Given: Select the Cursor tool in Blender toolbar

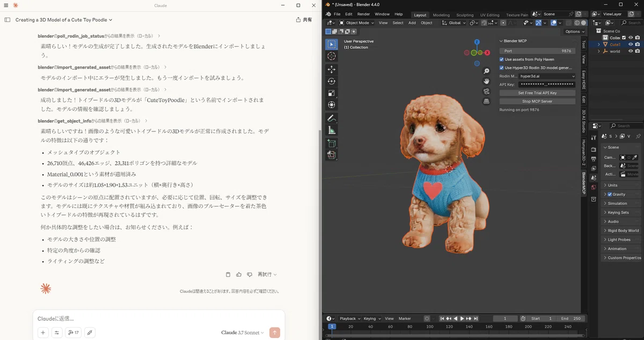Looking at the screenshot, I should (332, 56).
